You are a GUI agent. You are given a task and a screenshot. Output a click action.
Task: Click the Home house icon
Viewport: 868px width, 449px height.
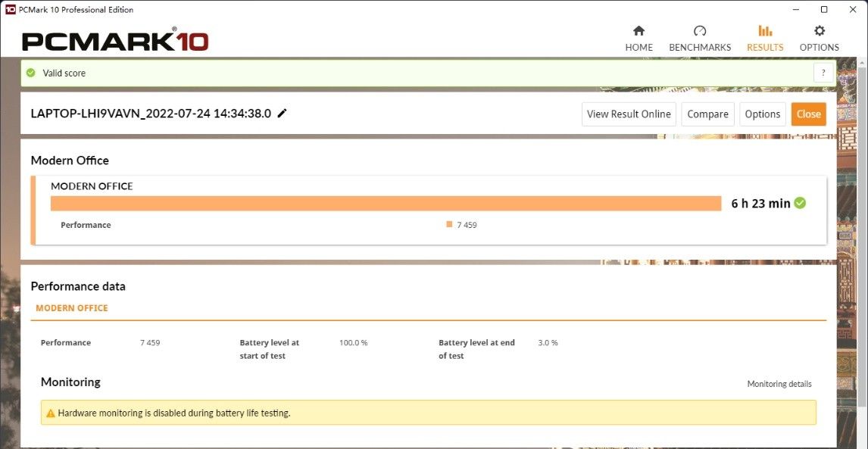[639, 30]
